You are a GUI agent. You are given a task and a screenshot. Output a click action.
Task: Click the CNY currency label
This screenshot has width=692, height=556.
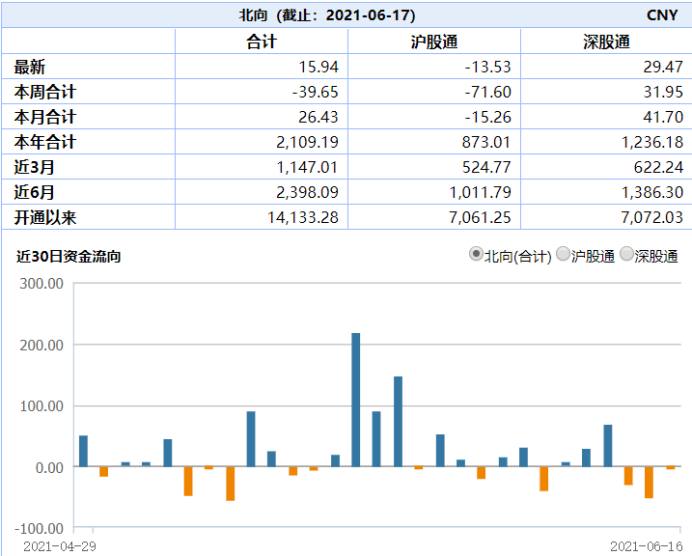(662, 15)
